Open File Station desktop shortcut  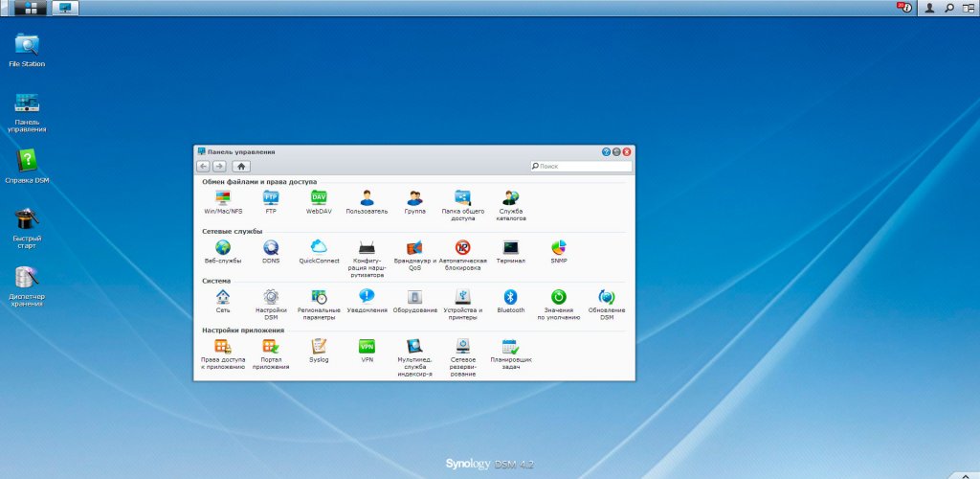(x=27, y=45)
